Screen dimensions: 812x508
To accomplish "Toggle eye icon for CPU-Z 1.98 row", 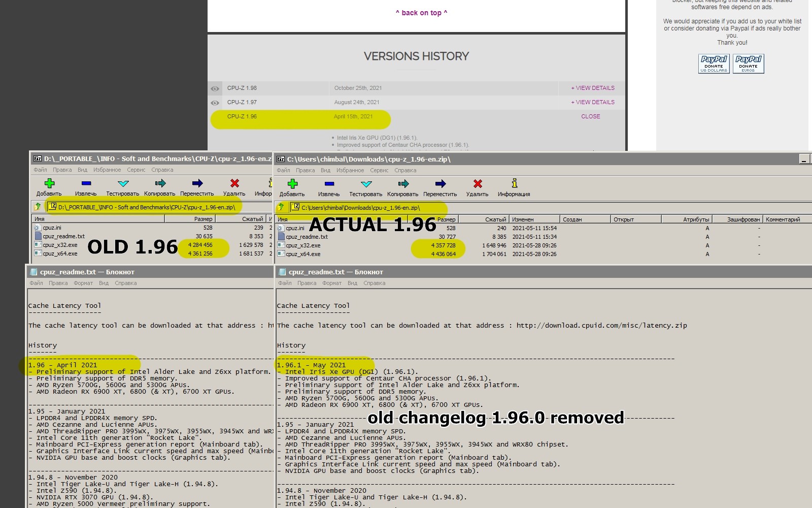I will click(x=215, y=88).
